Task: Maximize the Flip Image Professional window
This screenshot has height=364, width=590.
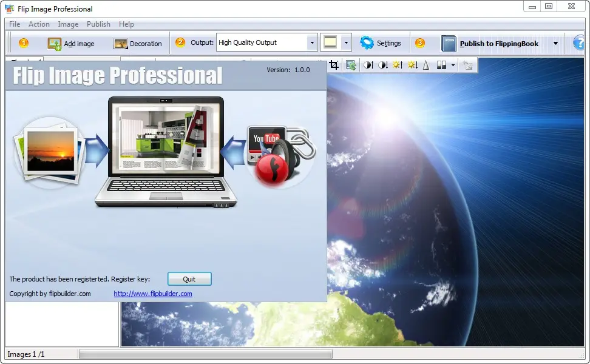Action: coord(549,7)
